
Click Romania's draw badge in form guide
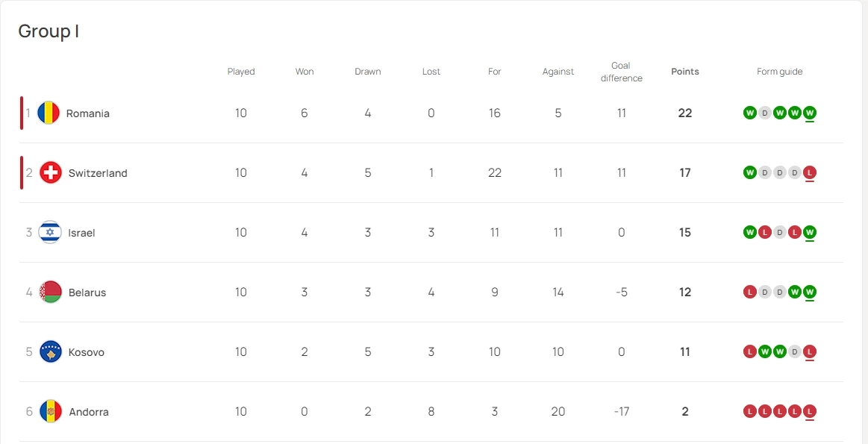pyautogui.click(x=765, y=113)
